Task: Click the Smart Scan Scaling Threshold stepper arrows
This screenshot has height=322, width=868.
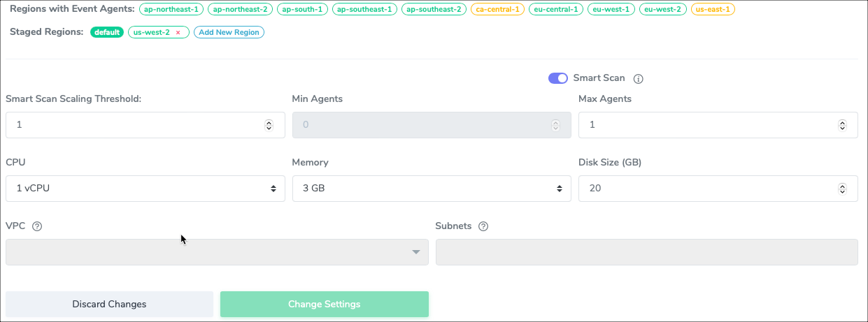Action: point(269,125)
